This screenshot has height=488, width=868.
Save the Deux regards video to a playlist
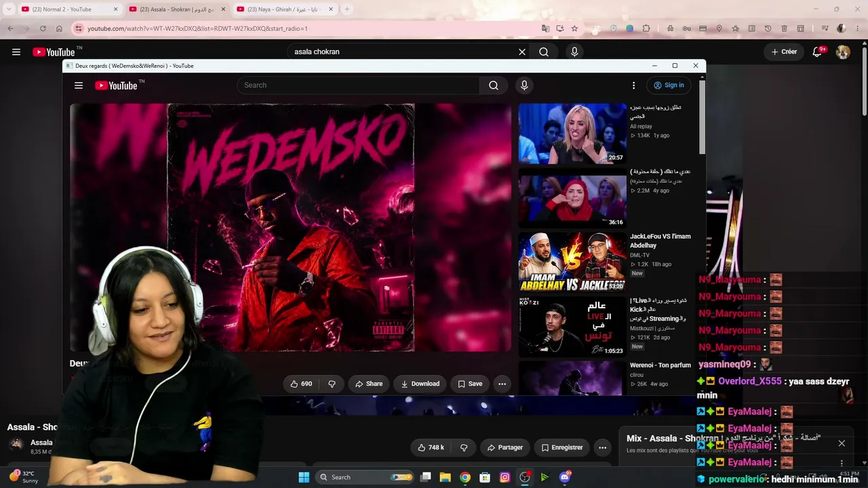(x=470, y=384)
